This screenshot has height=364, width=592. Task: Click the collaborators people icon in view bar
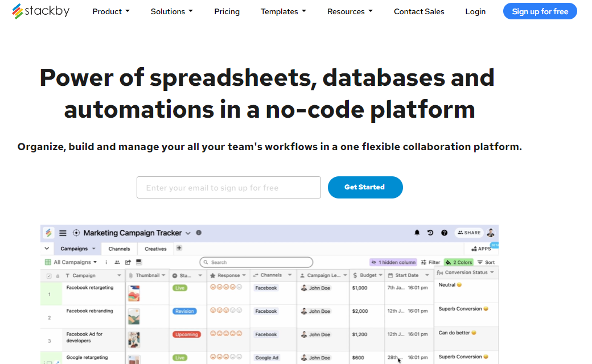(117, 262)
